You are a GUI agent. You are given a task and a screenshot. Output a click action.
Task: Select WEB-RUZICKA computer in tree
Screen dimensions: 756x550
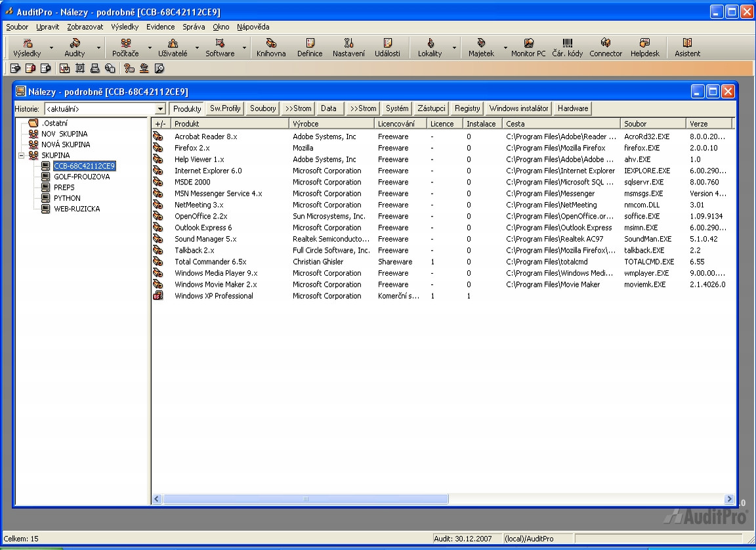click(77, 209)
